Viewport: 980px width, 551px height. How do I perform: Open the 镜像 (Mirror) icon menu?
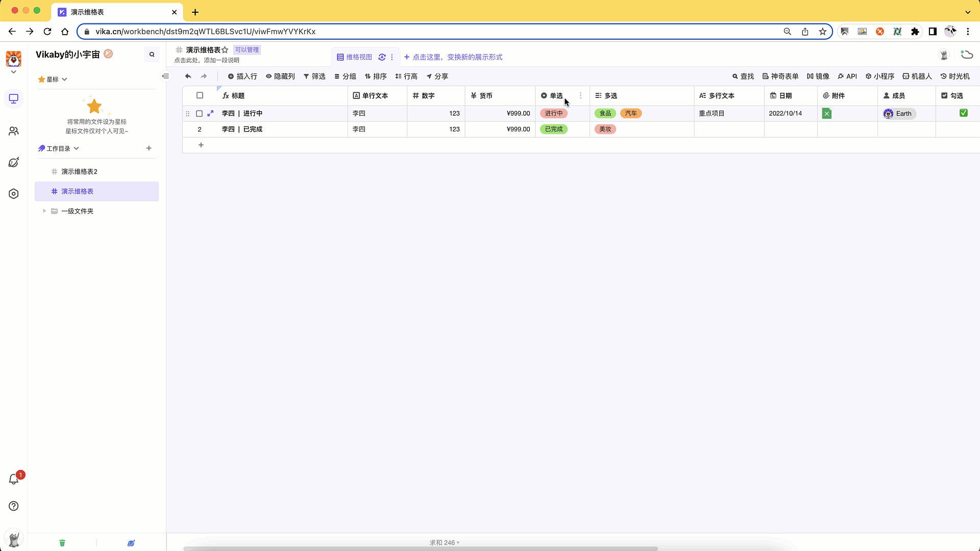[818, 76]
